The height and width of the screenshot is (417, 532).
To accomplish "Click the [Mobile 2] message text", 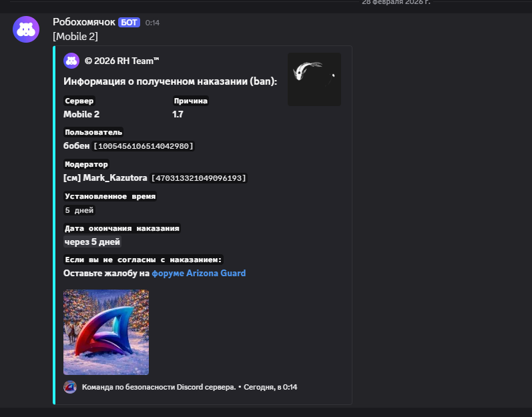I will 75,35.
